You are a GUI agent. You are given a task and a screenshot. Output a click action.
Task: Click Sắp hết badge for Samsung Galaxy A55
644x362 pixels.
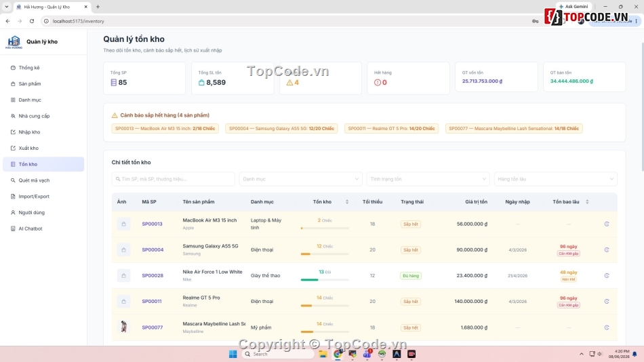[x=411, y=250]
